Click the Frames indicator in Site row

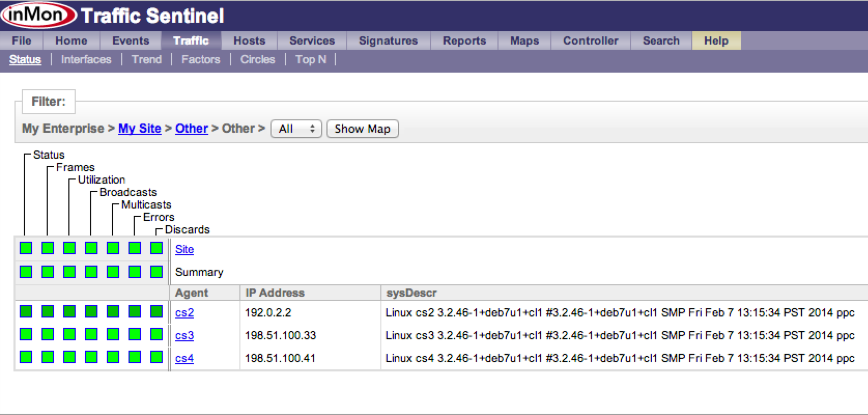48,248
